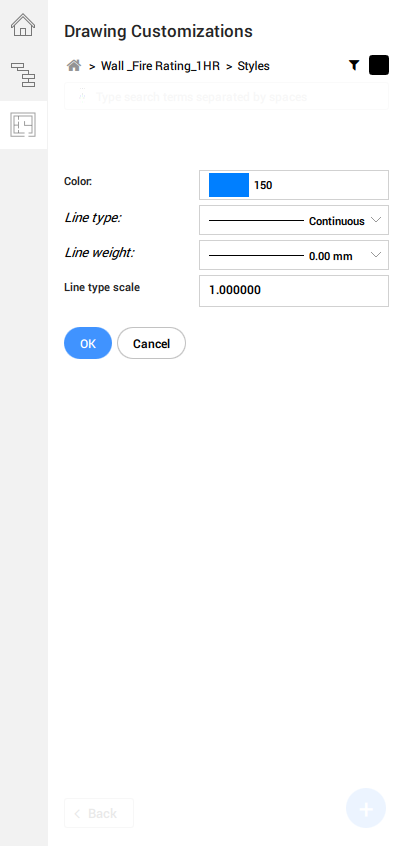Expand Line type chevron arrow
The image size is (405, 846).
pos(376,220)
